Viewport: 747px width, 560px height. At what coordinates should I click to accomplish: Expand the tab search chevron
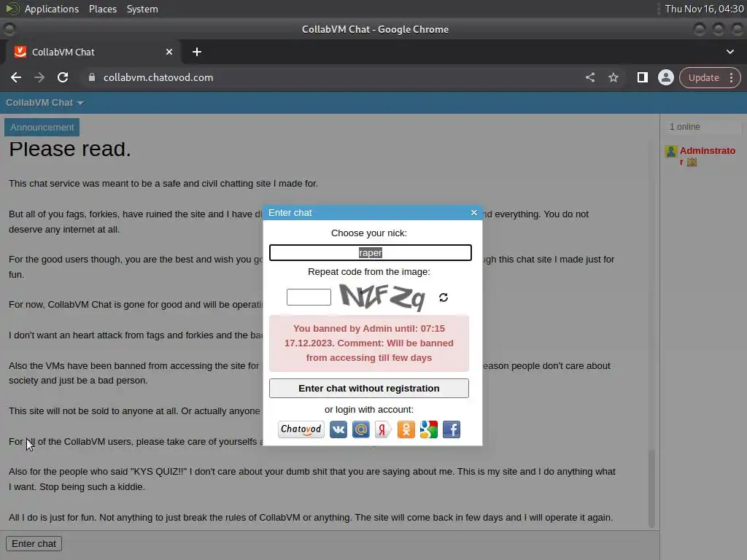pos(729,52)
